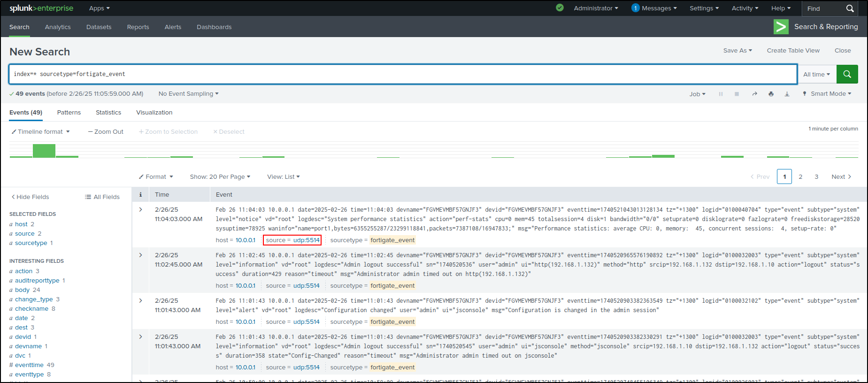Screen dimensions: 868x383
Task: Open Show: 20 Per Page dropdown
Action: pyautogui.click(x=220, y=177)
